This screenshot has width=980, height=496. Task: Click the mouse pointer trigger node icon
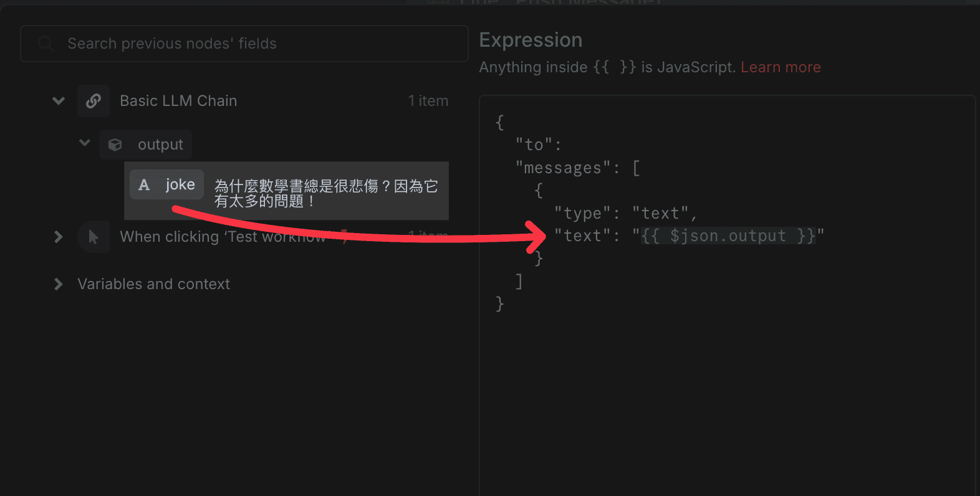coord(93,237)
